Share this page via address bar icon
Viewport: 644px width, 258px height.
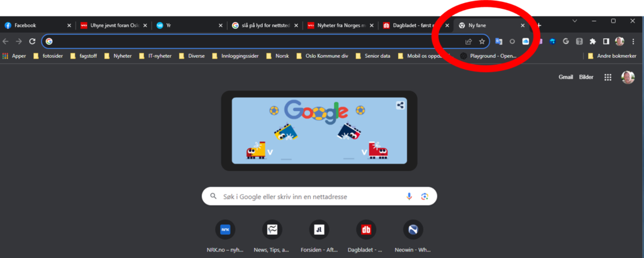(x=468, y=41)
